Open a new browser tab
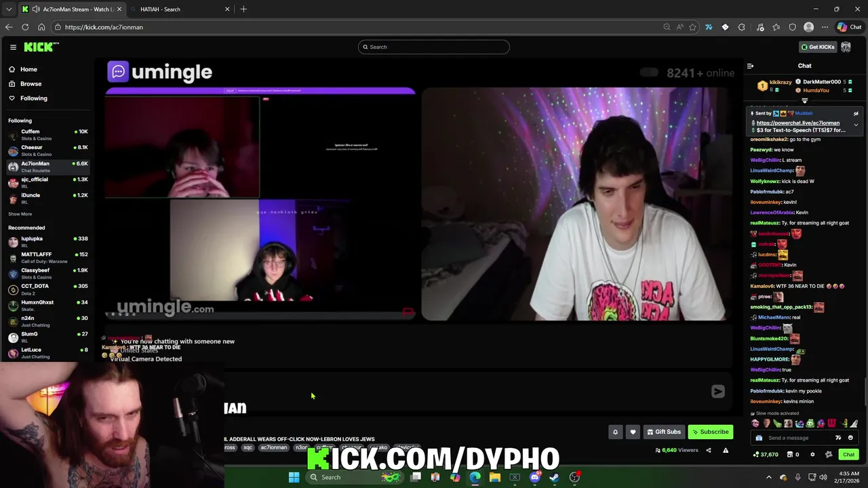Viewport: 868px width, 488px height. pyautogui.click(x=243, y=9)
